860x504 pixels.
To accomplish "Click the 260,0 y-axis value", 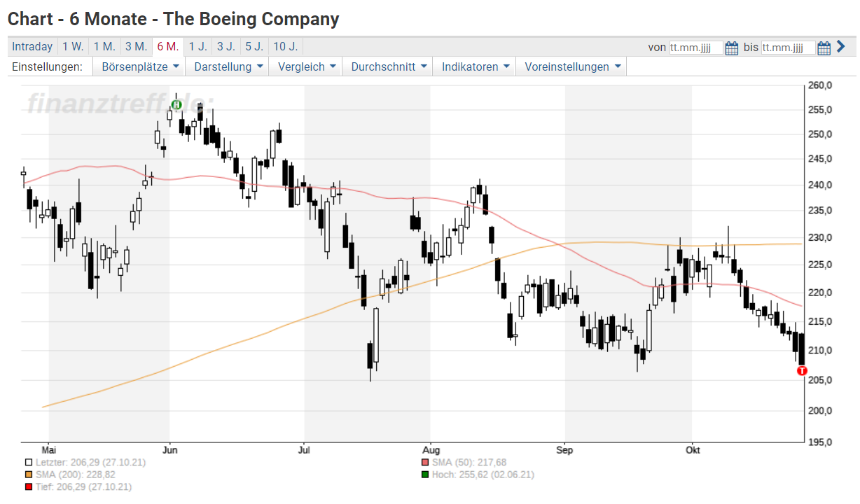I will pos(820,85).
